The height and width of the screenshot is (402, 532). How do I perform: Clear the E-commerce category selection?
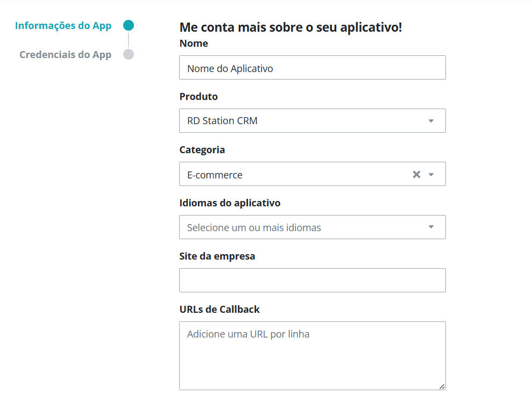pyautogui.click(x=416, y=174)
